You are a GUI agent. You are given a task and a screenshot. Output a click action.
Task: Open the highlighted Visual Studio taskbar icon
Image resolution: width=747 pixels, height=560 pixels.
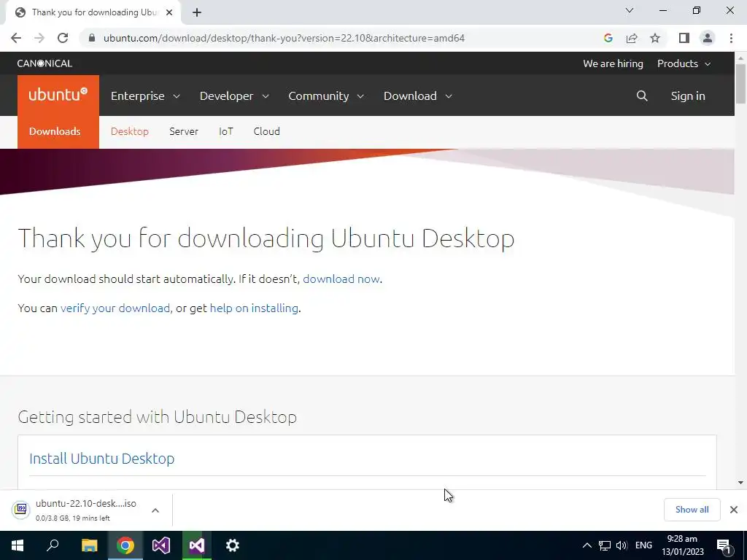(x=197, y=545)
